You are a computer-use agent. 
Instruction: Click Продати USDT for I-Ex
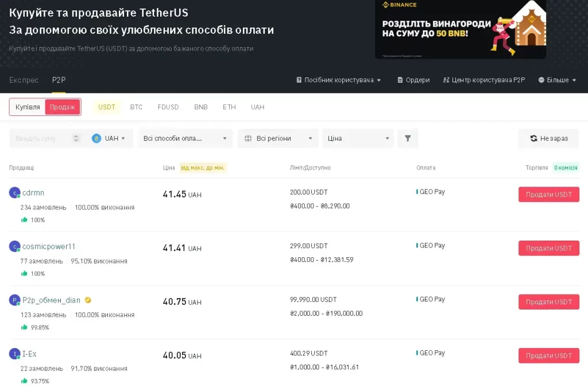click(x=548, y=355)
